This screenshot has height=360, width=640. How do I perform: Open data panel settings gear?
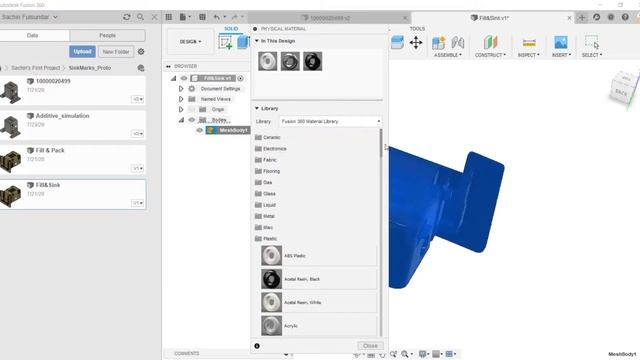[x=141, y=52]
